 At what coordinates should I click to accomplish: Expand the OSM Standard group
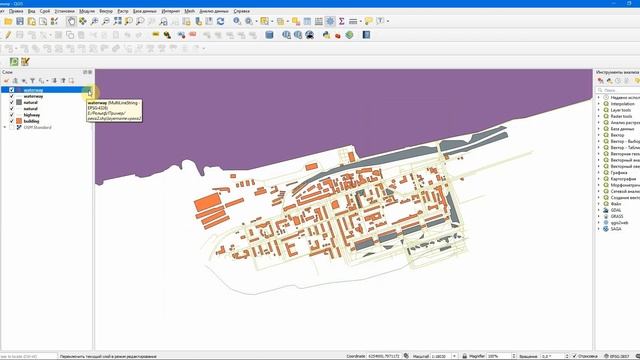(5, 127)
